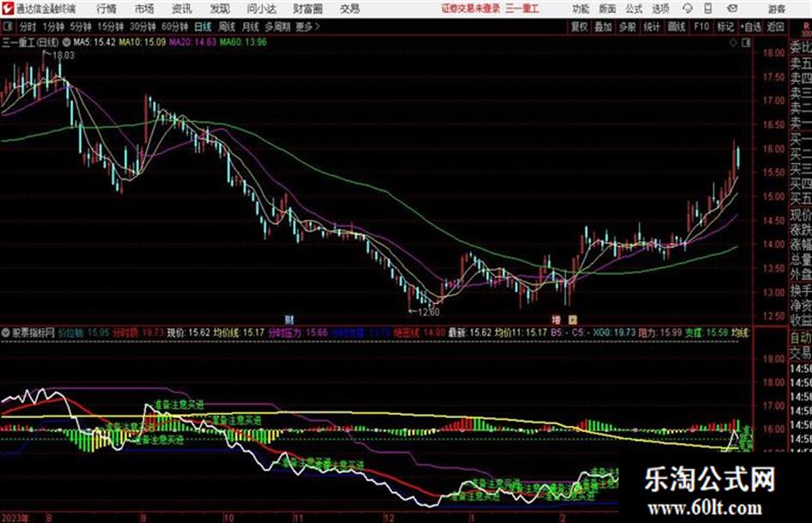Screen dimensions: 812x523
Task: Switch to the 15分钟 period tab
Action: (x=111, y=27)
